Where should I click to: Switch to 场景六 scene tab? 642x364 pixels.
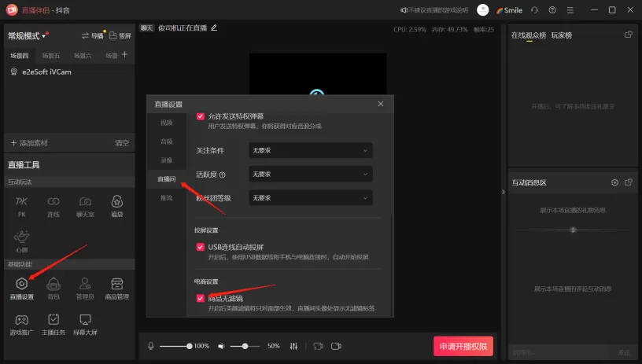(x=83, y=56)
